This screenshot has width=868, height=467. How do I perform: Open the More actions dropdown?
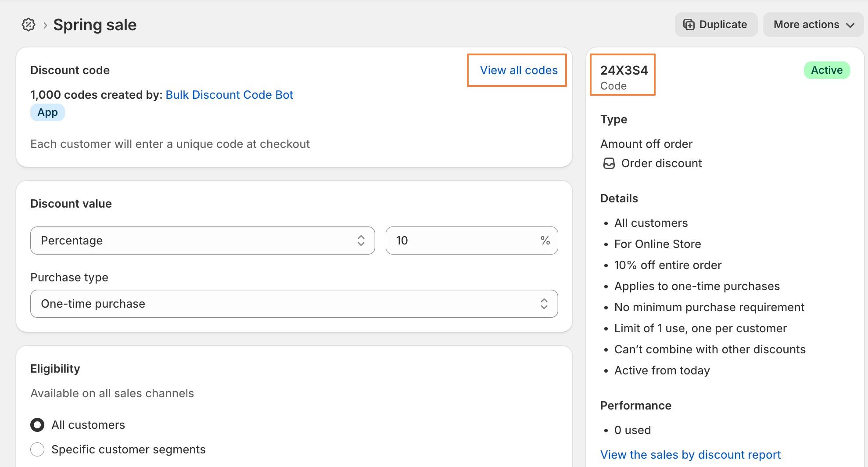tap(813, 25)
